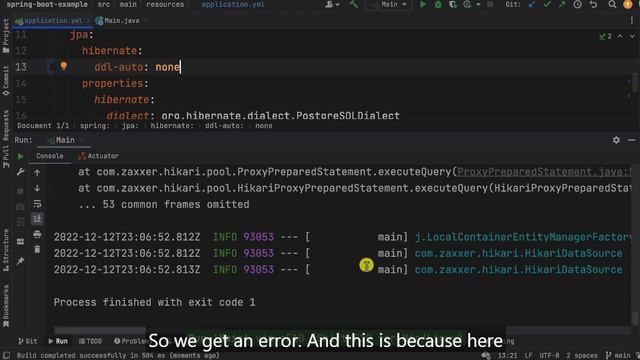Place the cursor on line 13, ddl-auto: none
Viewport: 640px width, 360px height.
(137, 67)
